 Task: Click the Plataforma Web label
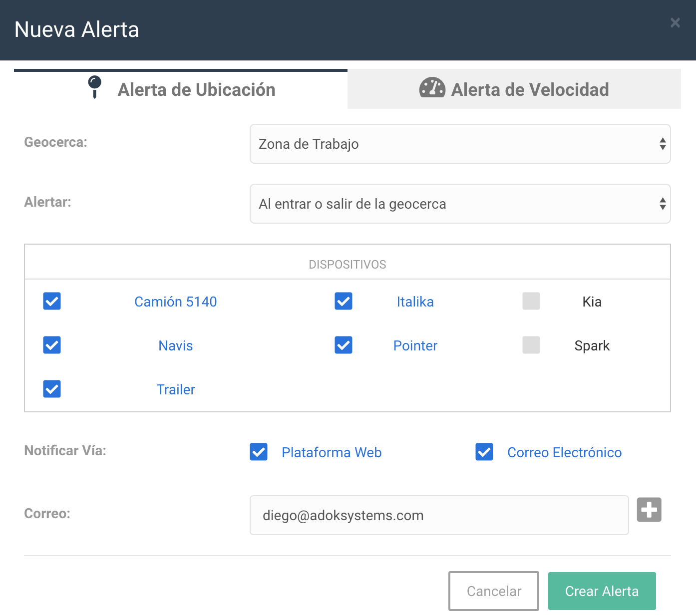(x=332, y=452)
